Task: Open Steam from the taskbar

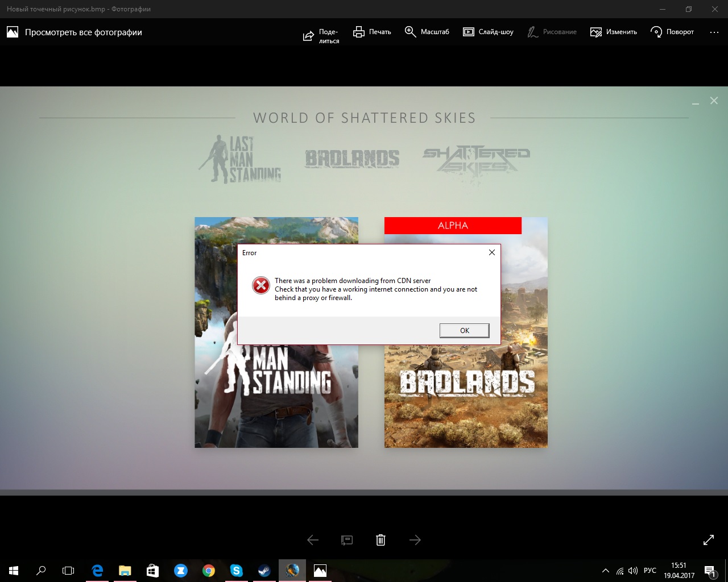Action: click(264, 571)
